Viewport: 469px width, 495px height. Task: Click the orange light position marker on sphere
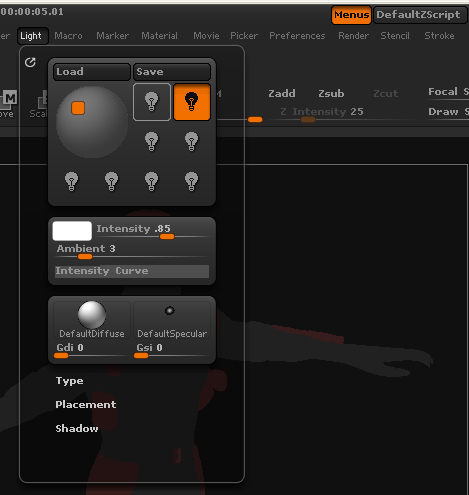pyautogui.click(x=78, y=108)
